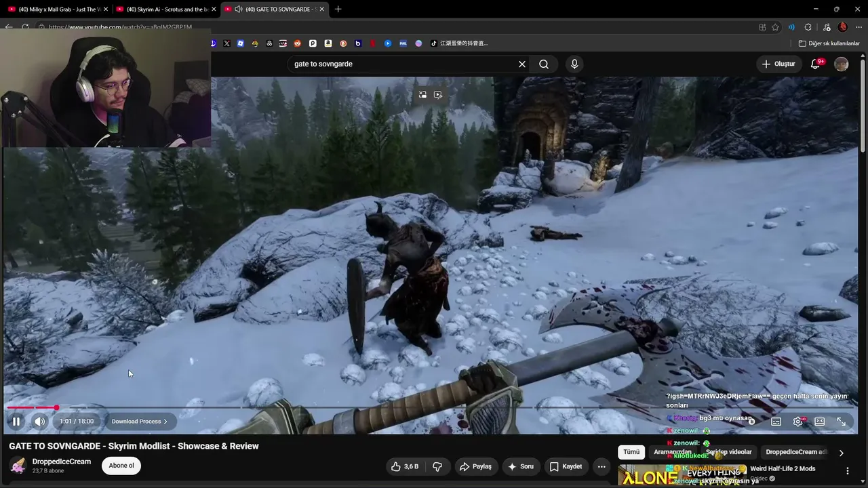The height and width of the screenshot is (488, 868).
Task: Select the Aramanızdan filter chip
Action: (673, 452)
